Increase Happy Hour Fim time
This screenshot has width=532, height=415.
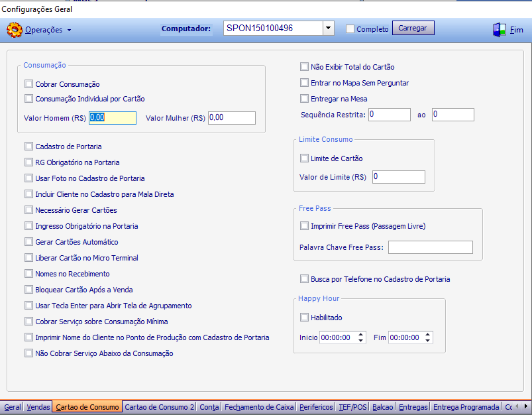pyautogui.click(x=428, y=334)
